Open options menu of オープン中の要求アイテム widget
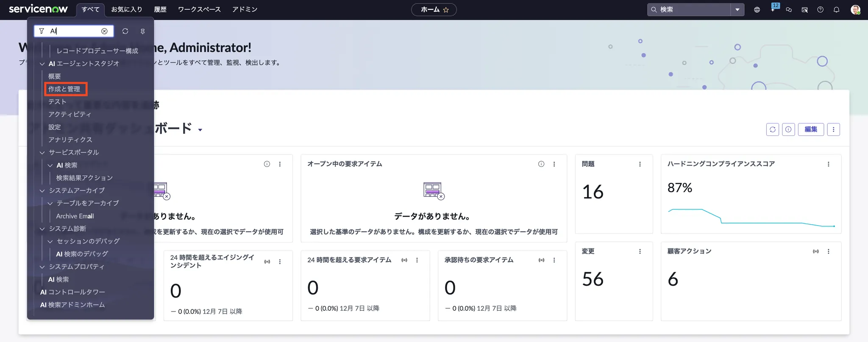 [554, 164]
